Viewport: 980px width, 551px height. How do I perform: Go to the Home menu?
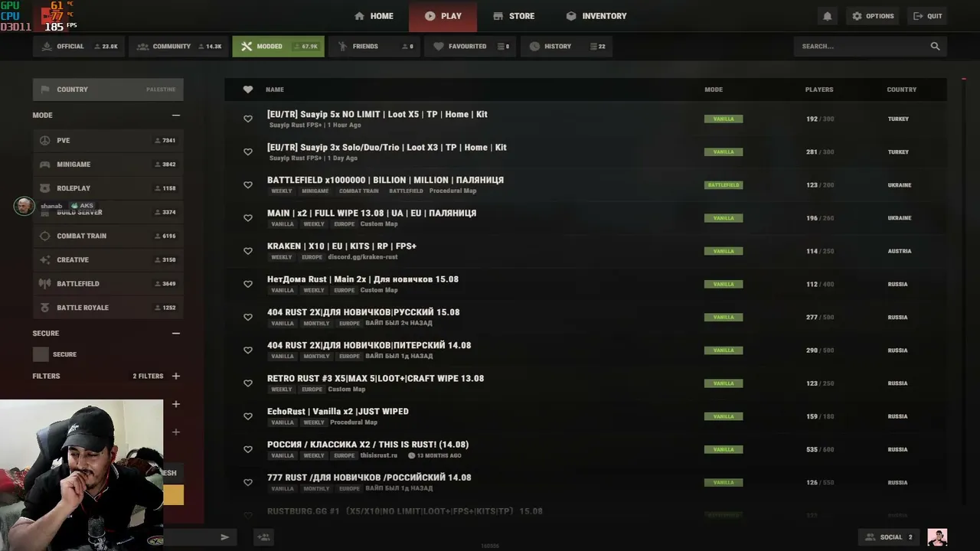pyautogui.click(x=374, y=16)
